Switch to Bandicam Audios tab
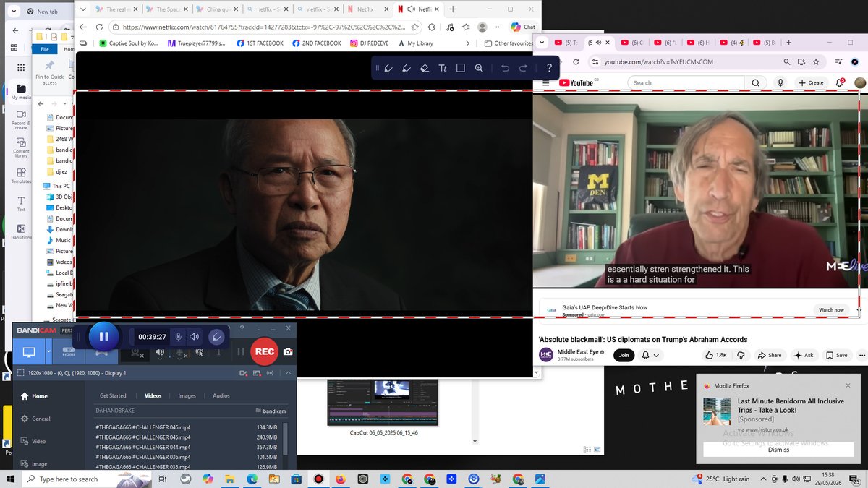Screen dimensions: 868x488 (x=221, y=395)
